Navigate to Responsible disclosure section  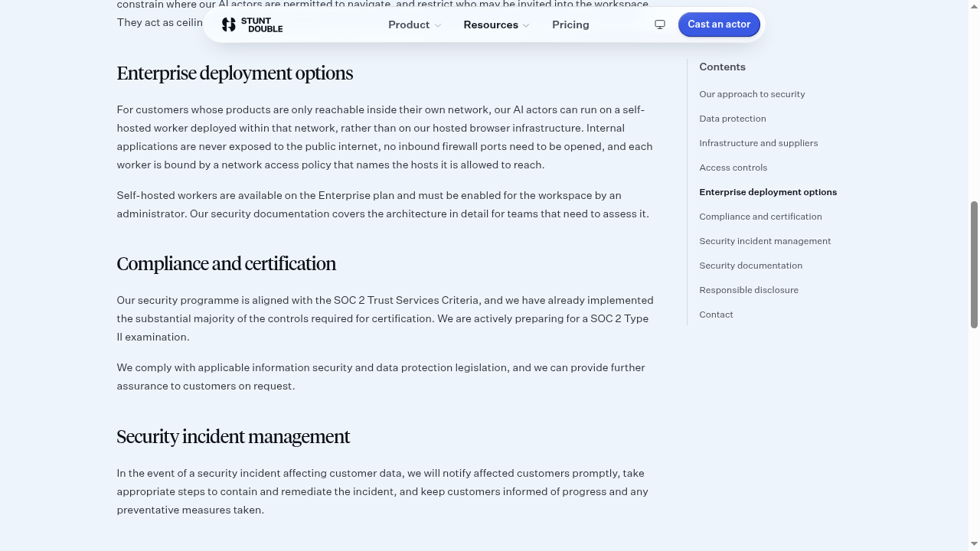click(749, 290)
